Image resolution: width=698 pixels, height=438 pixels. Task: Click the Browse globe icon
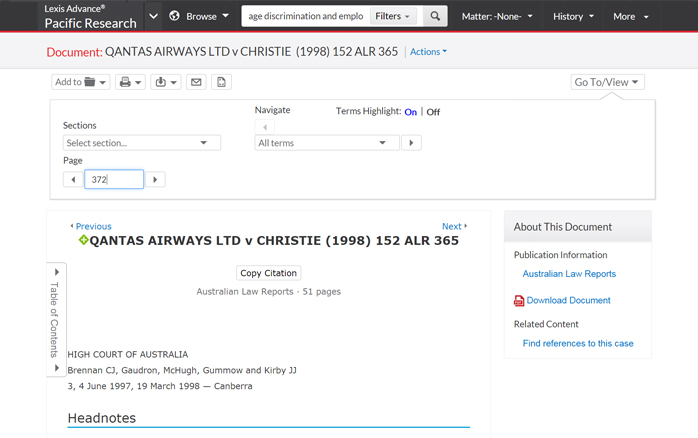click(174, 16)
